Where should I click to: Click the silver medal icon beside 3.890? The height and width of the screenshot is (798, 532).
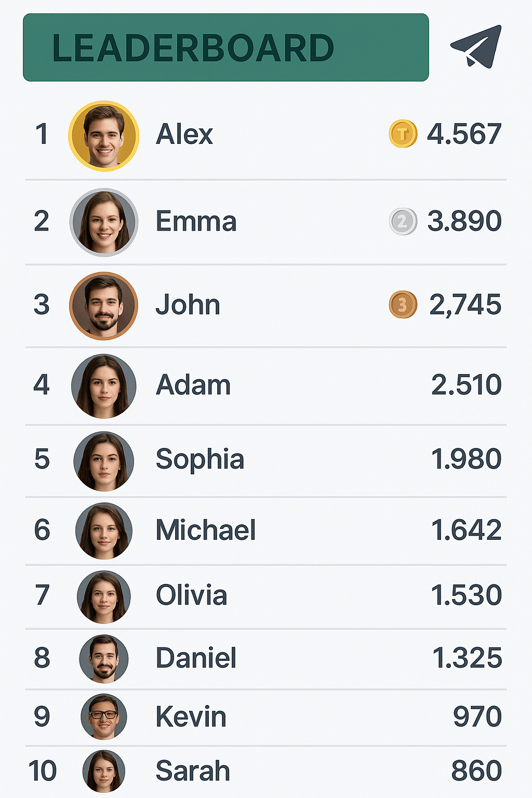tap(403, 221)
